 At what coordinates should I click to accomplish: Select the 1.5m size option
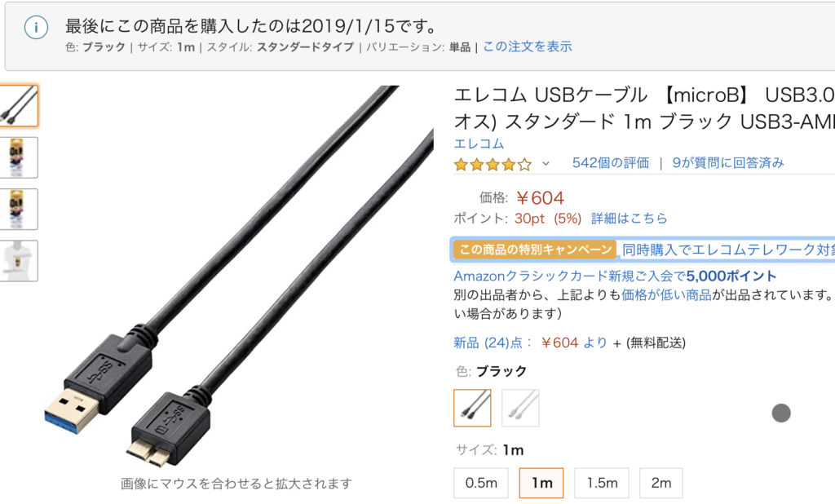point(602,483)
